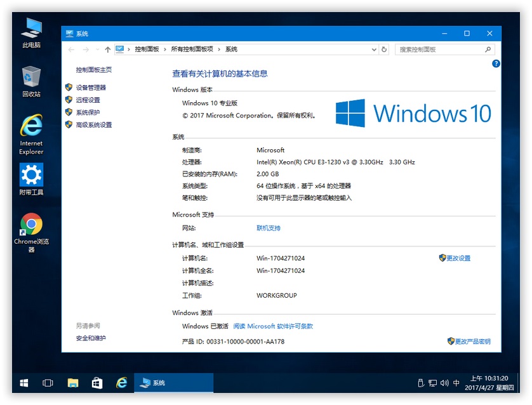Click the Windows Start button
532x405 pixels.
point(23,383)
